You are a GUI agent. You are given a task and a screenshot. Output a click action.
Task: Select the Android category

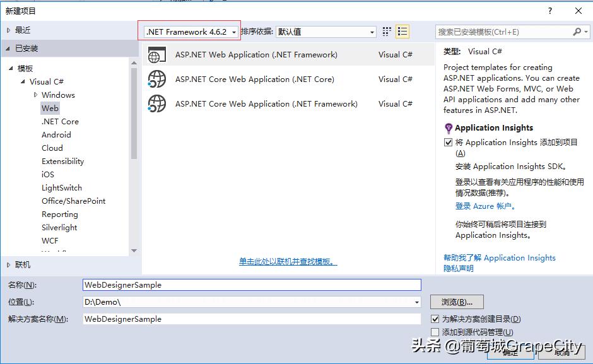(56, 135)
